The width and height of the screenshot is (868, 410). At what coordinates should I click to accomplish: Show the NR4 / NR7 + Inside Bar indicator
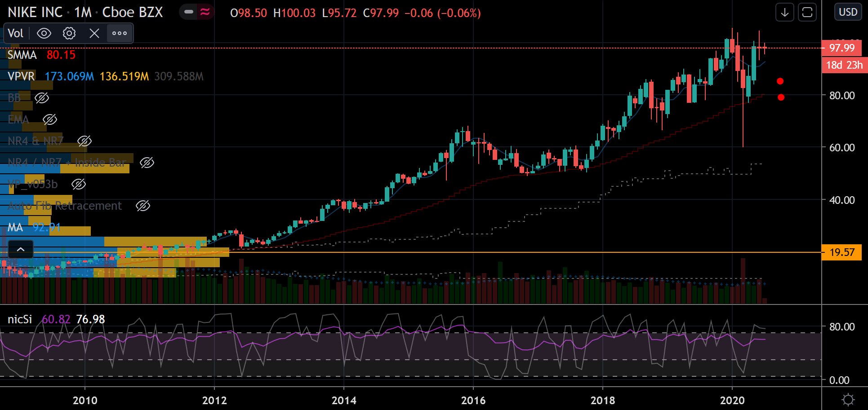pyautogui.click(x=147, y=163)
